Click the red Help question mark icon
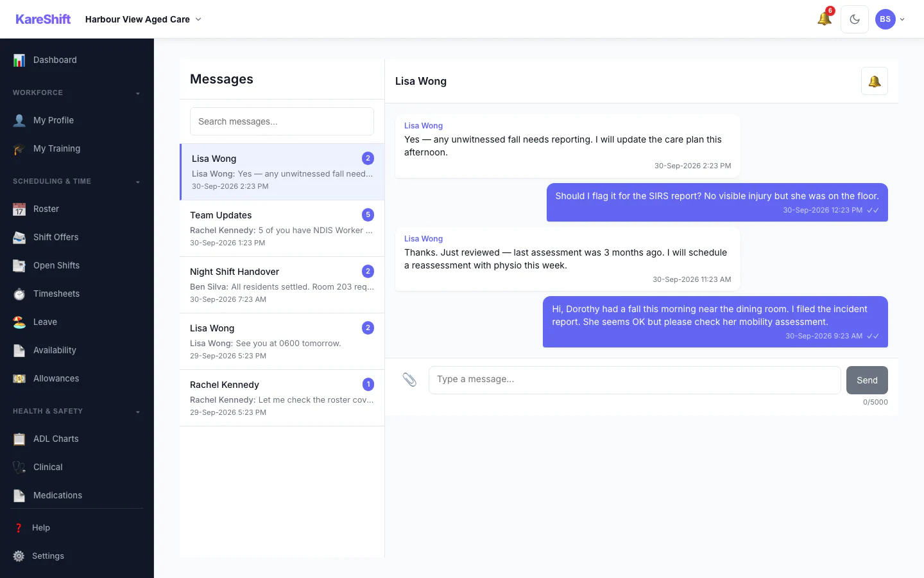This screenshot has height=578, width=924. point(19,528)
